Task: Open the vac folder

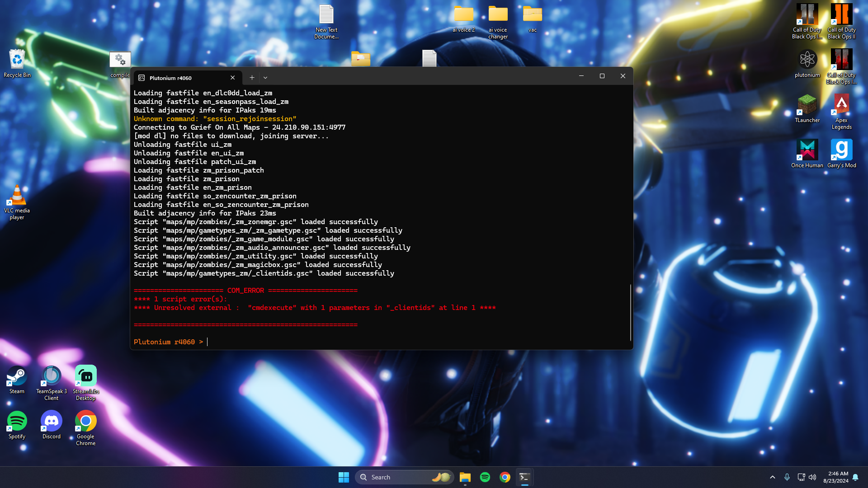Action: click(533, 18)
